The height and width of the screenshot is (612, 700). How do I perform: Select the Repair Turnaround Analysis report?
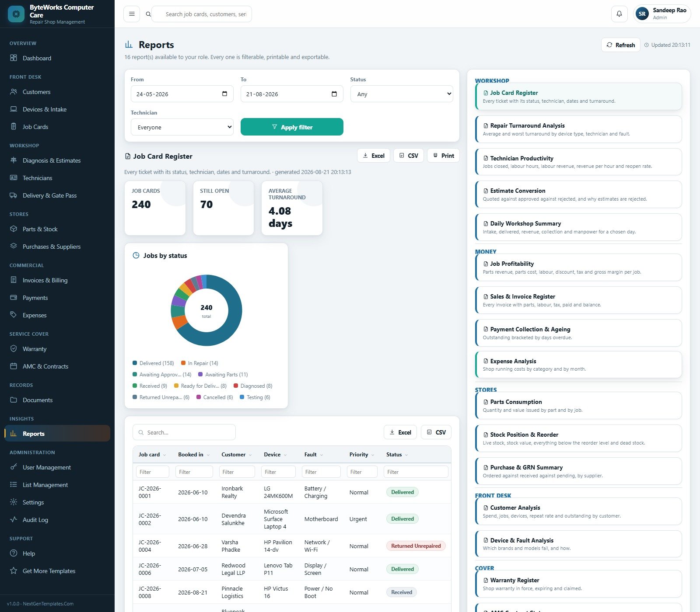(x=578, y=129)
